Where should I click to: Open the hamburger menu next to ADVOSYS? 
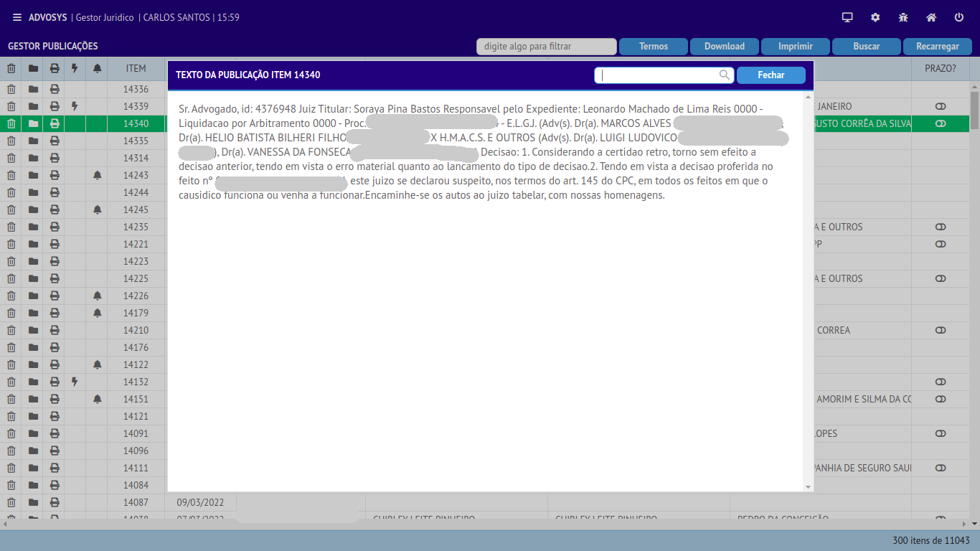point(17,17)
